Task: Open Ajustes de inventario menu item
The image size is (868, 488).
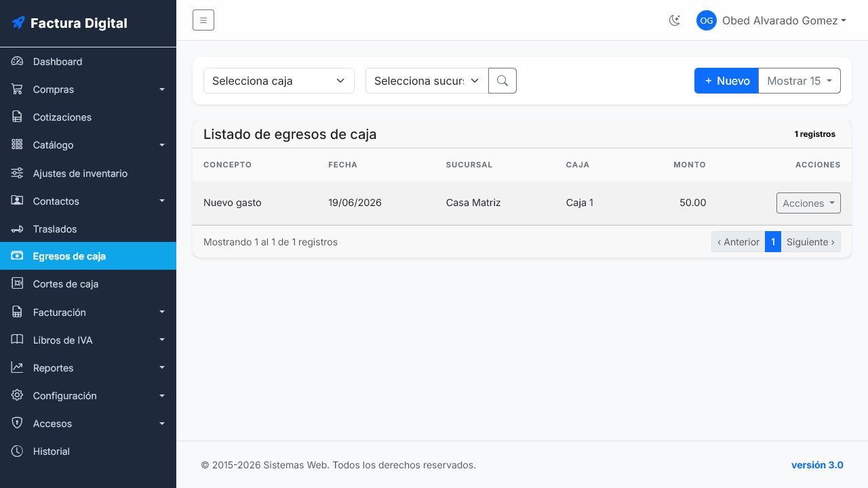Action: coord(88,174)
